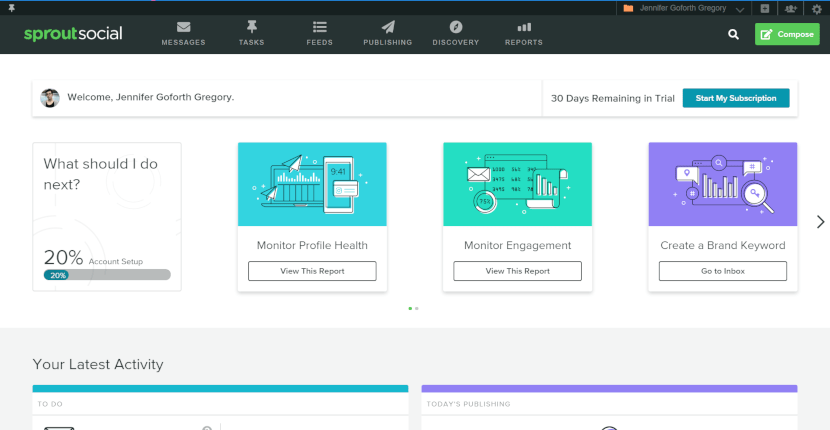Expand the Jennifer Goforth Gregory group dropdown
Viewport: 830px width, 430px height.
[x=740, y=9]
